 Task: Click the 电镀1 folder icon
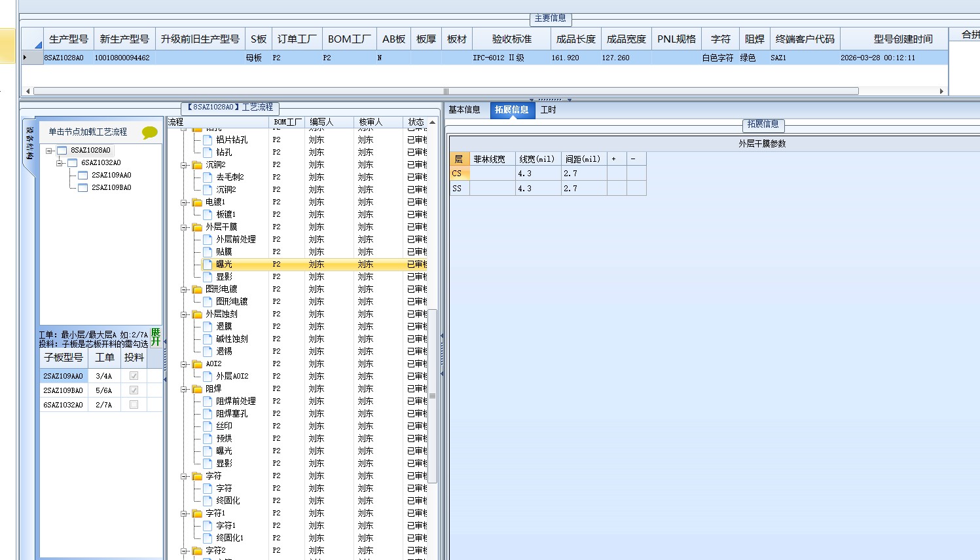point(197,202)
